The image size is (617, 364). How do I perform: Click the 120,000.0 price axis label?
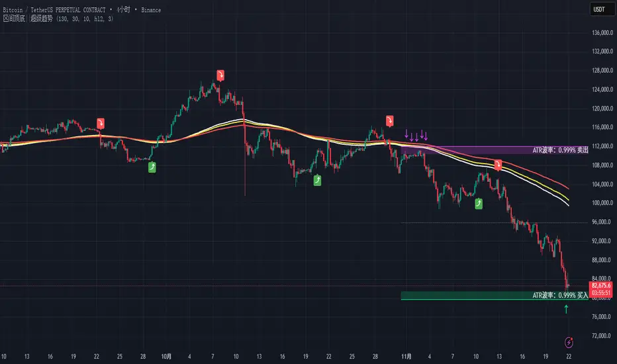(x=602, y=109)
